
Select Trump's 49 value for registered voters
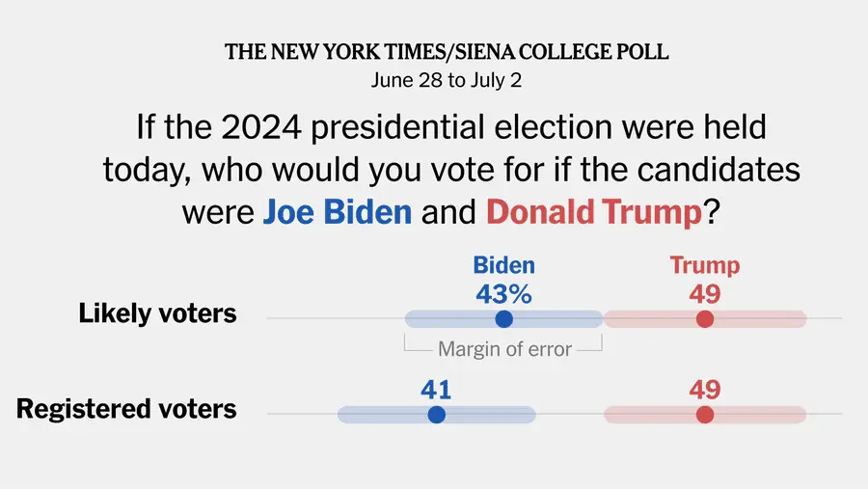point(705,390)
